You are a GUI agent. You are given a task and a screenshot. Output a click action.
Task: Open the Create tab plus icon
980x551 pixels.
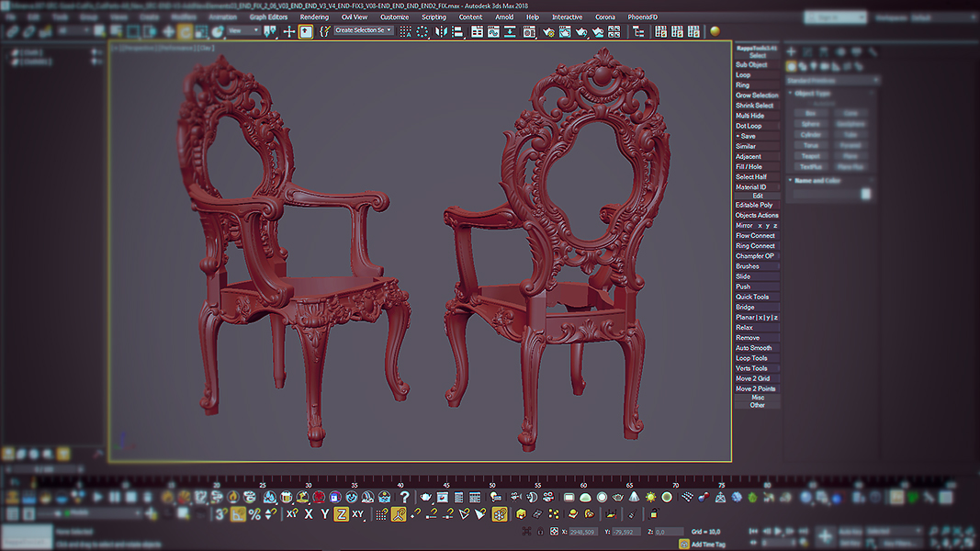pyautogui.click(x=791, y=51)
